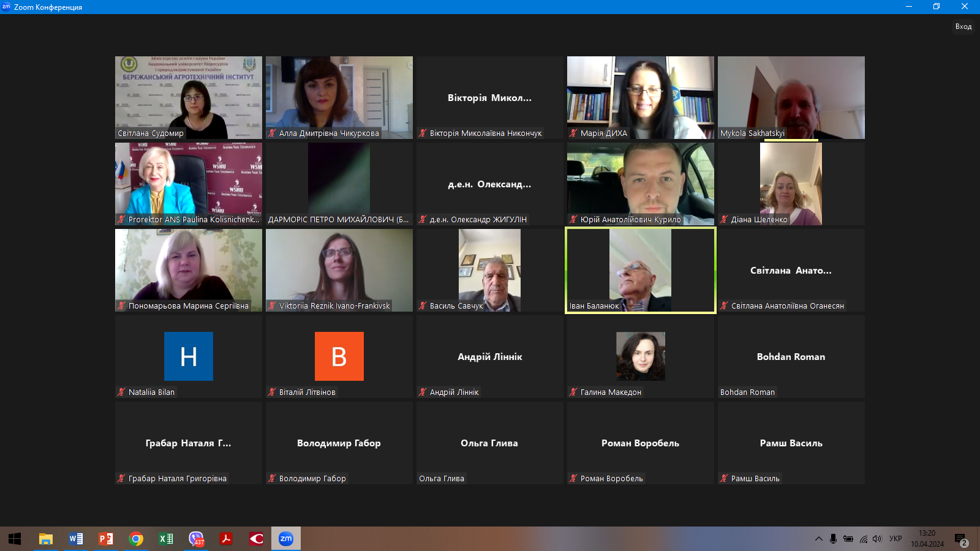Image resolution: width=980 pixels, height=551 pixels.
Task: Expand hidden system tray icons
Action: tap(818, 539)
